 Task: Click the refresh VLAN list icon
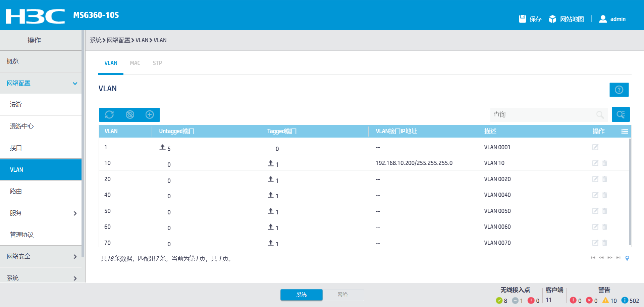pos(109,115)
